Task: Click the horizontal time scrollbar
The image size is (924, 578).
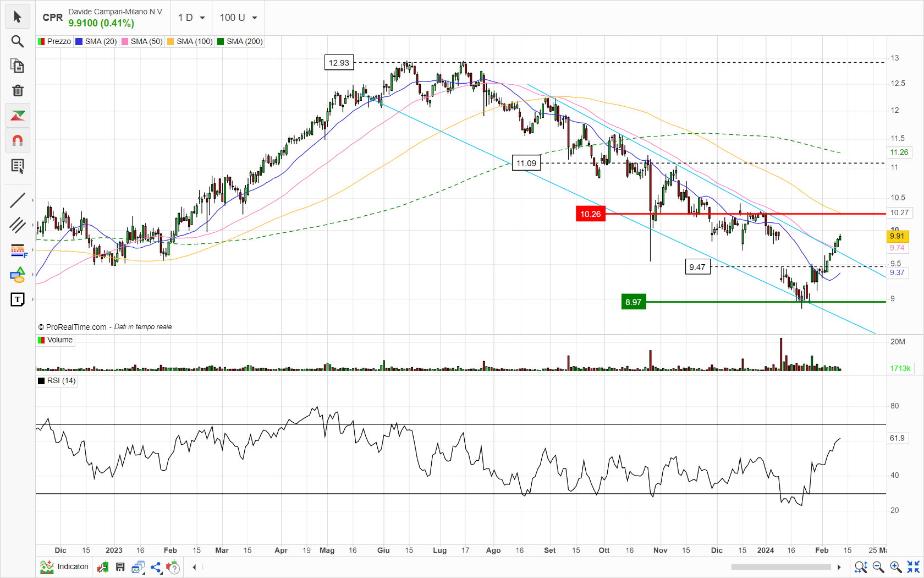Action: pyautogui.click(x=781, y=567)
